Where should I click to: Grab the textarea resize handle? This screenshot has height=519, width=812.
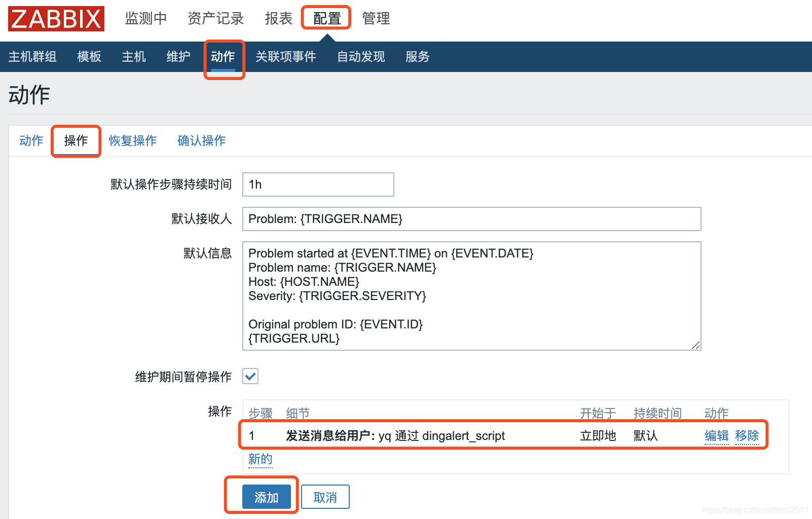(696, 345)
